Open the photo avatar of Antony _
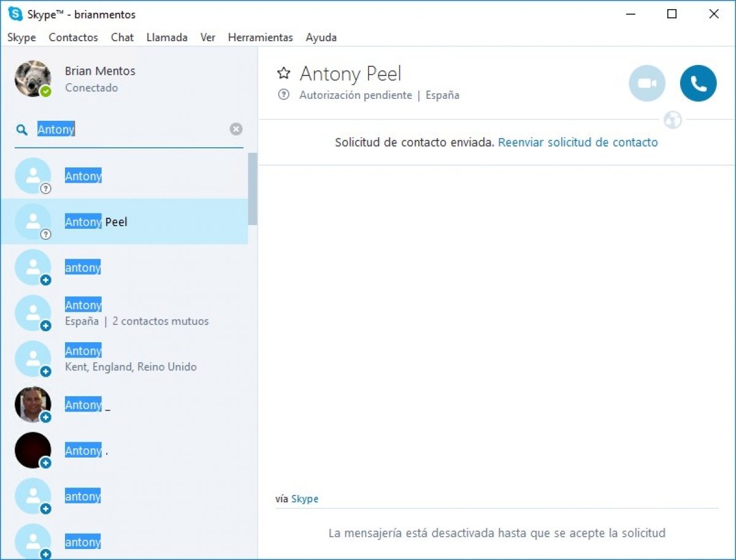The width and height of the screenshot is (736, 560). [x=33, y=404]
